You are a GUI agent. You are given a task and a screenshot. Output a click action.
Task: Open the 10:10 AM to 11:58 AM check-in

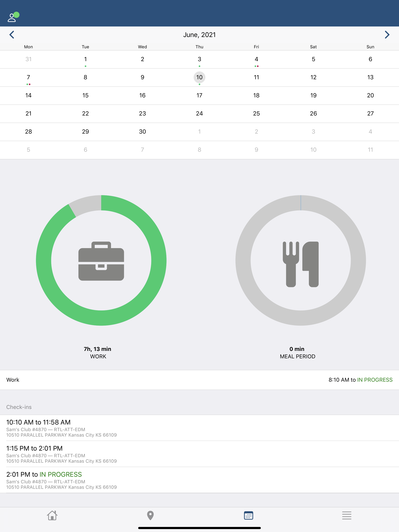point(199,428)
